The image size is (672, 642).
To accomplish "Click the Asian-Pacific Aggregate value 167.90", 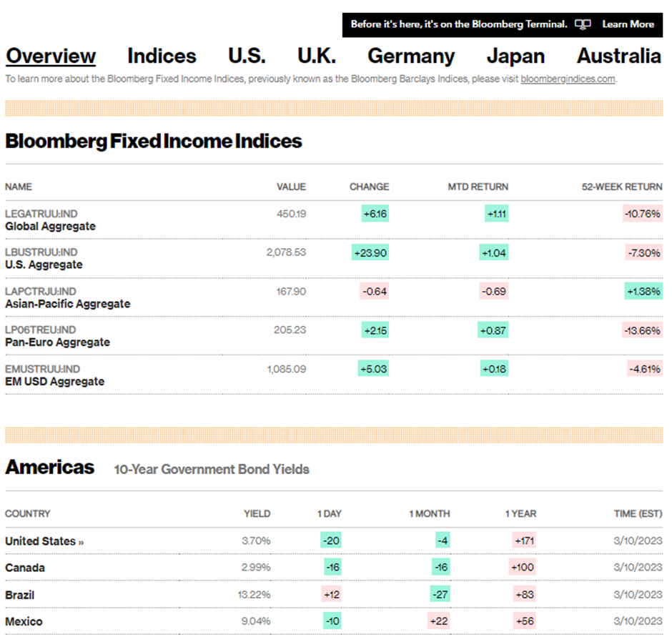I will click(x=292, y=292).
